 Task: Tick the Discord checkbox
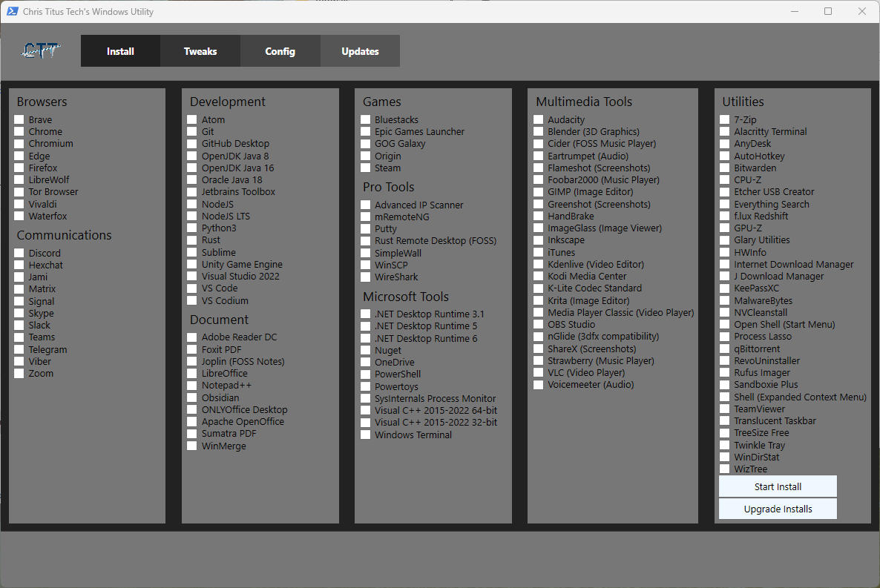(19, 253)
